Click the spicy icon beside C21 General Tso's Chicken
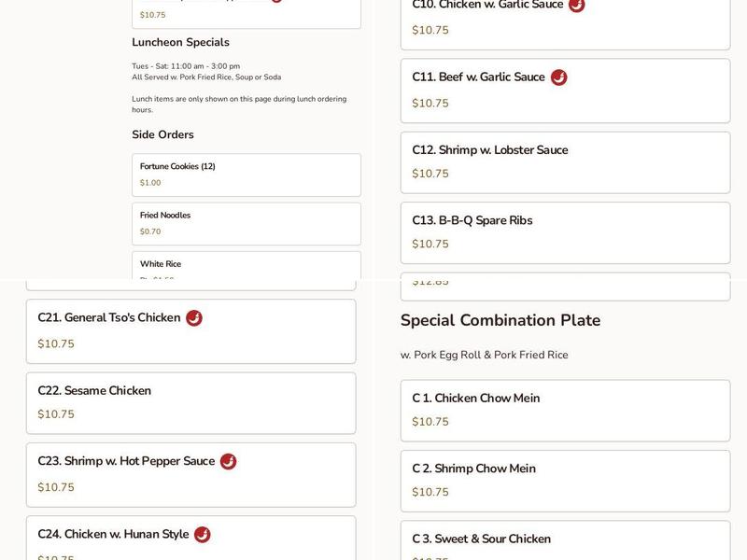 click(194, 318)
